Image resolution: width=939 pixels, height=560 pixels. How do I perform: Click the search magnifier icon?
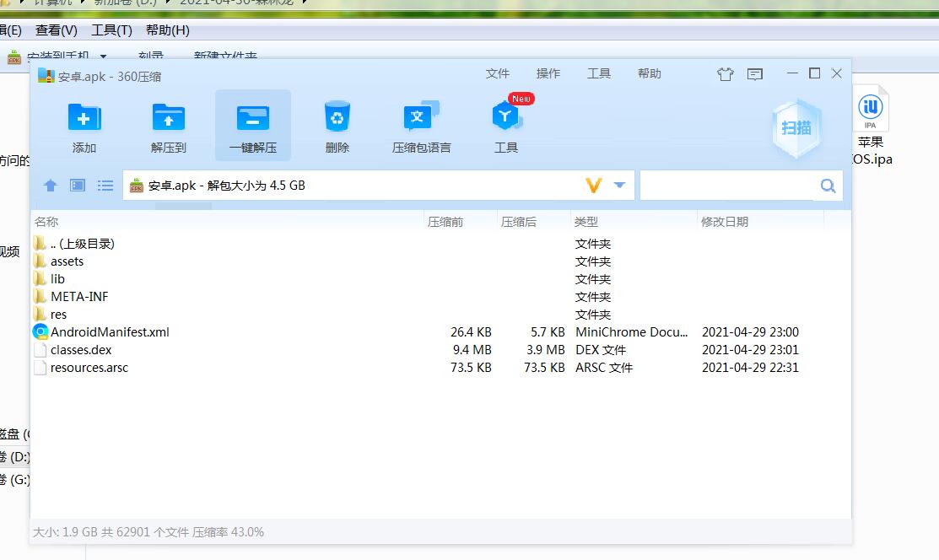point(828,186)
